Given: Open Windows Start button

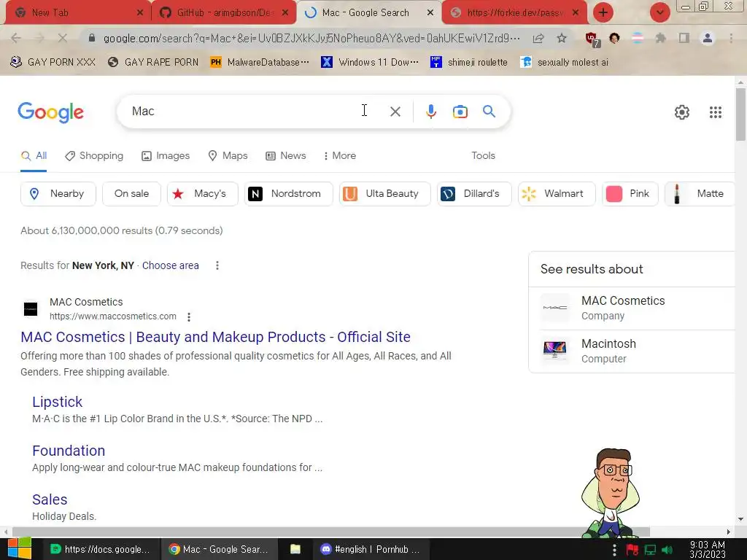Looking at the screenshot, I should [19, 548].
